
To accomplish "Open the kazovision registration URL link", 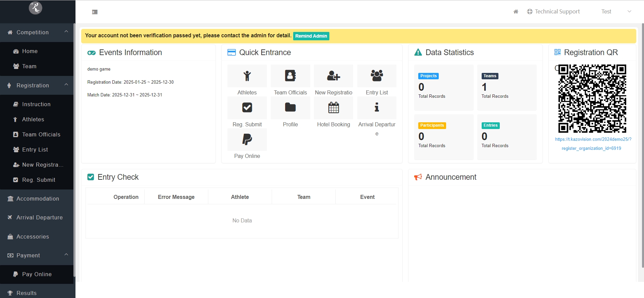I will click(593, 144).
